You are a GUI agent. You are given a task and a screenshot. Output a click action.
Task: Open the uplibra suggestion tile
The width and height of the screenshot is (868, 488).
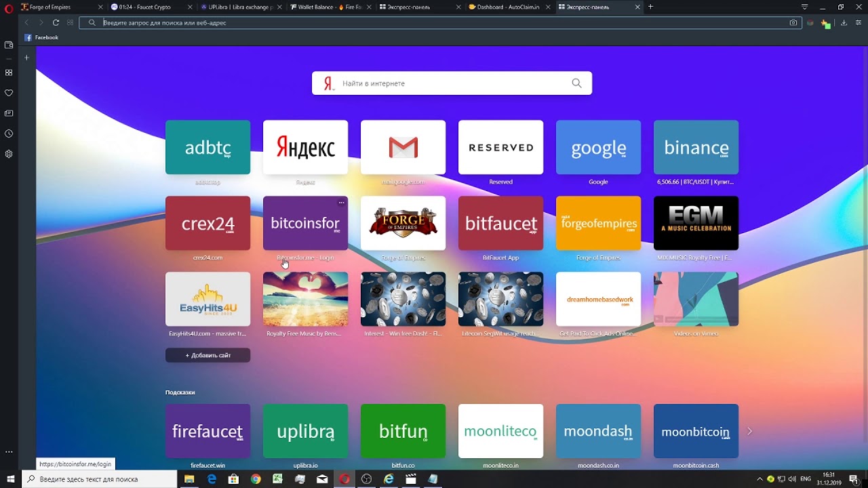[x=305, y=431]
